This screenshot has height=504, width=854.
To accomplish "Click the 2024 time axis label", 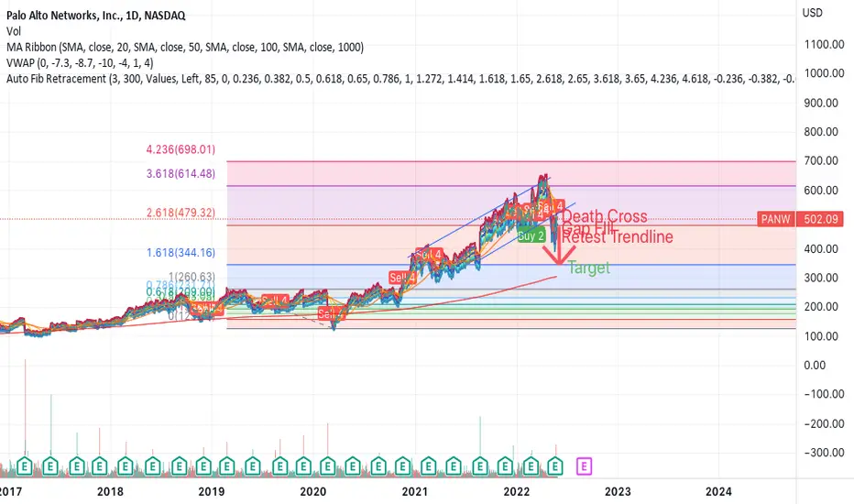I will (719, 492).
